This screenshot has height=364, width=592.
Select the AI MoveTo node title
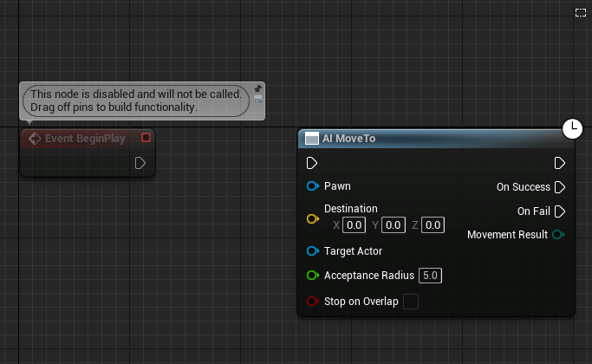click(348, 139)
